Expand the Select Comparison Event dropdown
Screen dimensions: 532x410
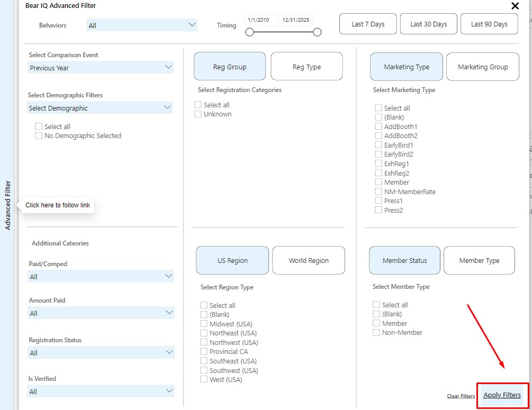[100, 68]
